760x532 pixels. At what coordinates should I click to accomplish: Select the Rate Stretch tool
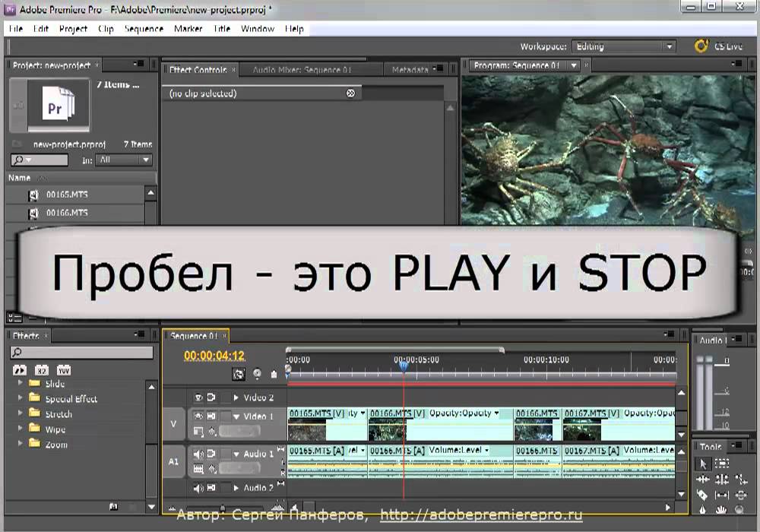740,480
